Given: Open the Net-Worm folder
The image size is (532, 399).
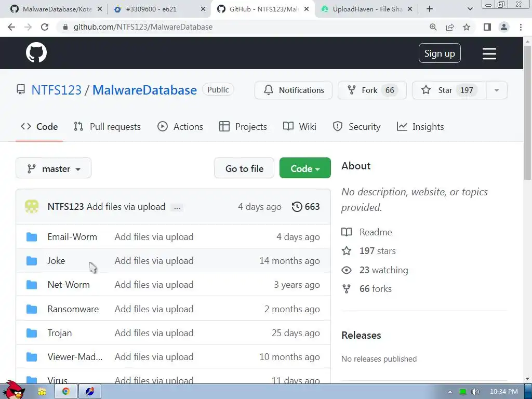Looking at the screenshot, I should [69, 285].
